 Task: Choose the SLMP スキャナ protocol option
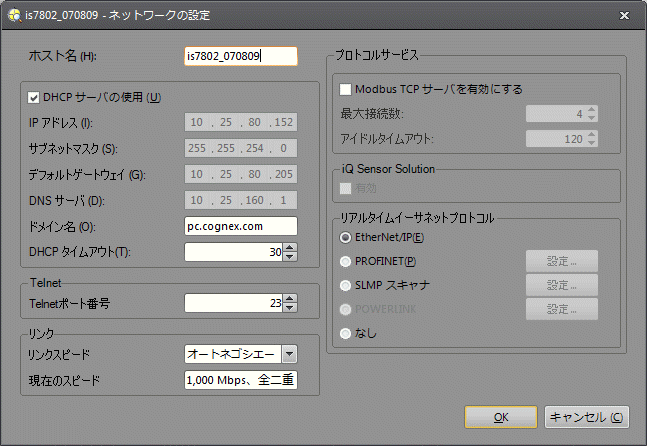(346, 285)
